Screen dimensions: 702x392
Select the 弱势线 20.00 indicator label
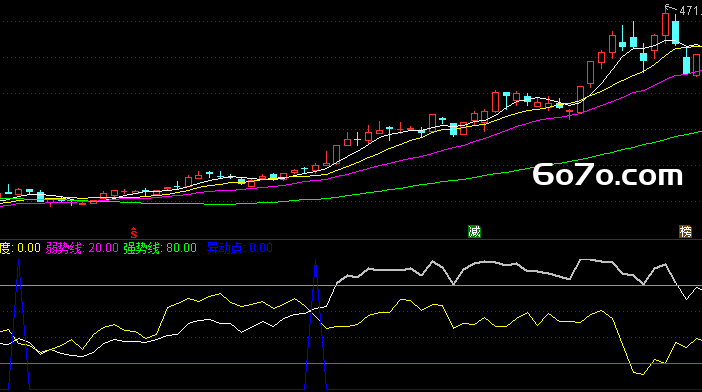coord(82,248)
